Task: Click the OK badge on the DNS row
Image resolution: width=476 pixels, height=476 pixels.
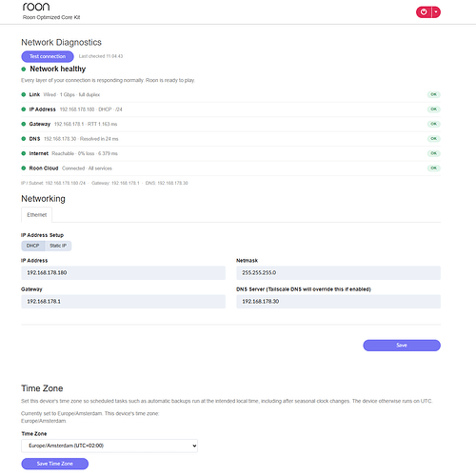Action: point(433,139)
